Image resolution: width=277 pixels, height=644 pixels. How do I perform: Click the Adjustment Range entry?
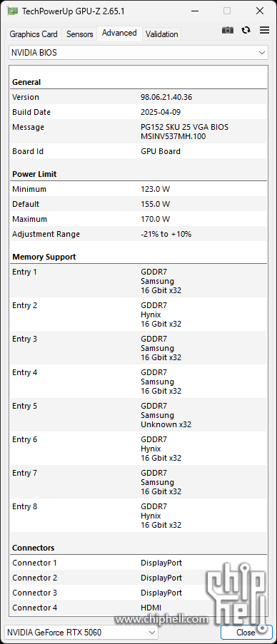coord(138,234)
